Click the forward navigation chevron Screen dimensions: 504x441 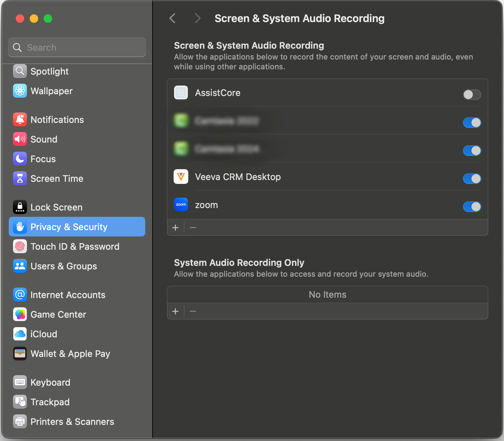point(198,18)
